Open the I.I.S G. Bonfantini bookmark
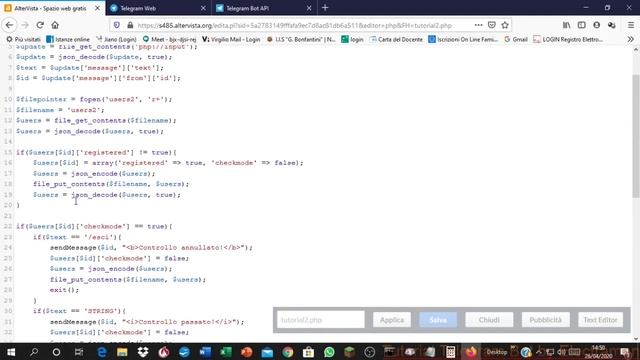640x360 pixels. click(301, 39)
